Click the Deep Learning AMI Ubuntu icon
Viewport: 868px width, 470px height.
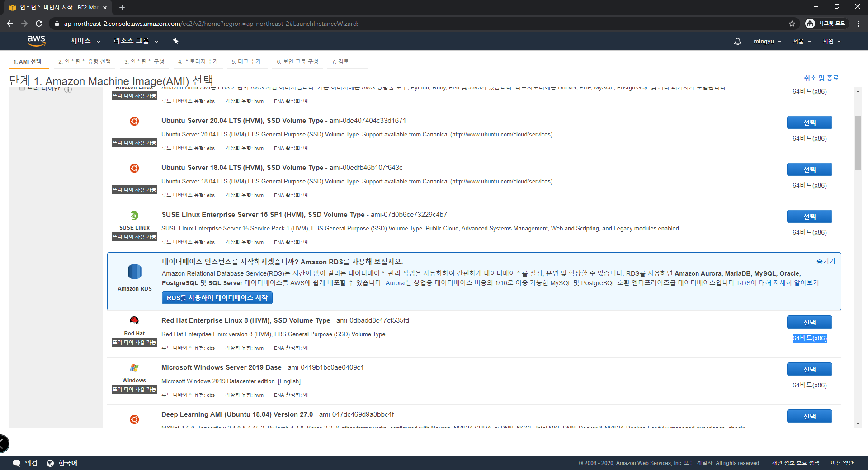coord(134,419)
